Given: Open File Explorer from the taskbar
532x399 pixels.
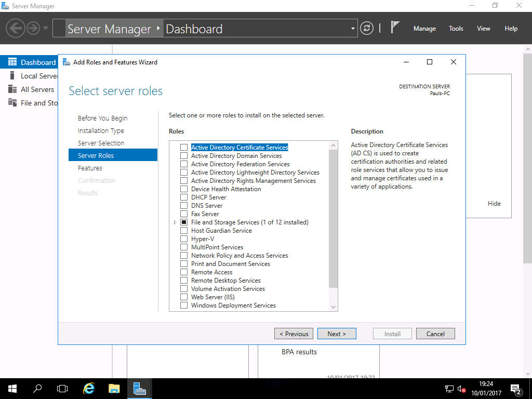Looking at the screenshot, I should click(114, 389).
